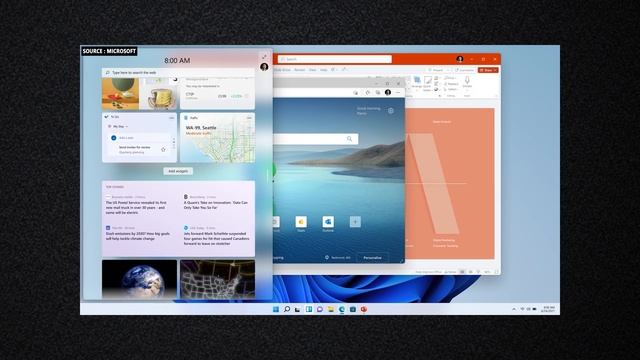Screen dimensions: 640x360
Task: Click the orange slide in PowerPoint
Action: [450, 183]
